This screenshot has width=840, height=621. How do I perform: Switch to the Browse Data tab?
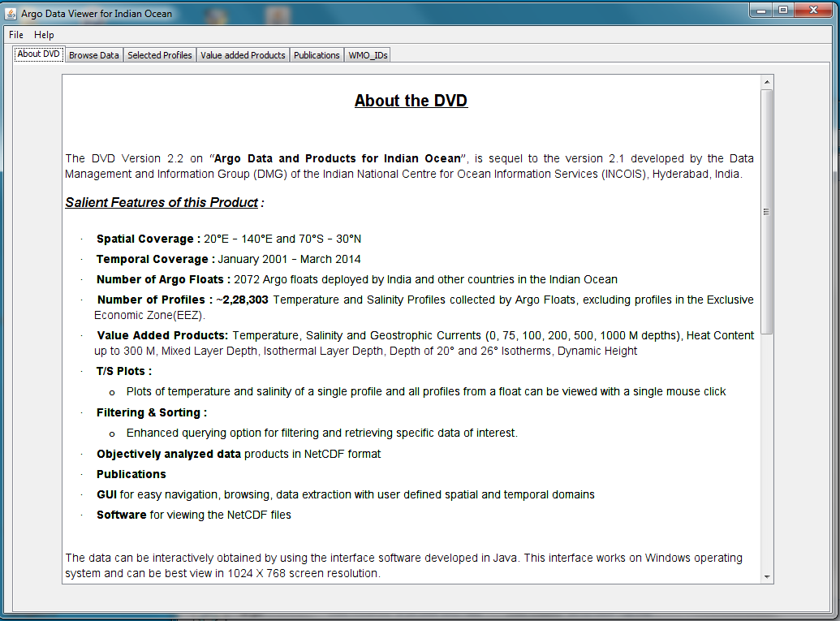point(94,55)
